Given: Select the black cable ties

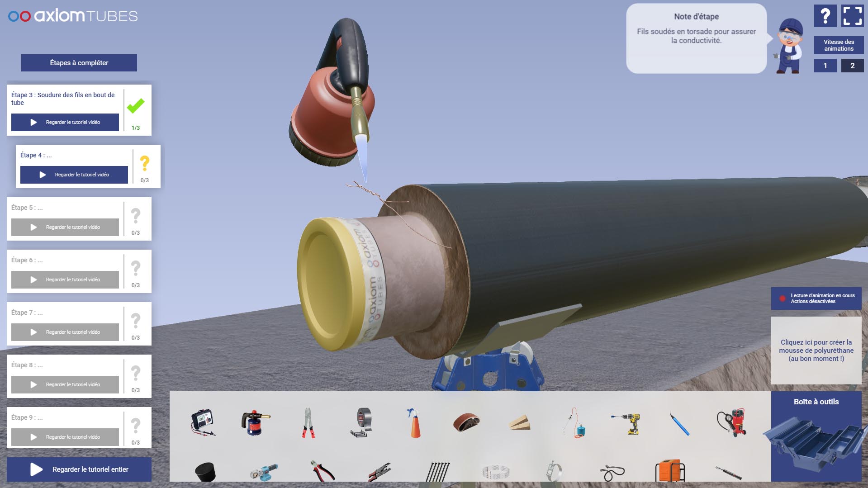Looking at the screenshot, I should (x=437, y=472).
